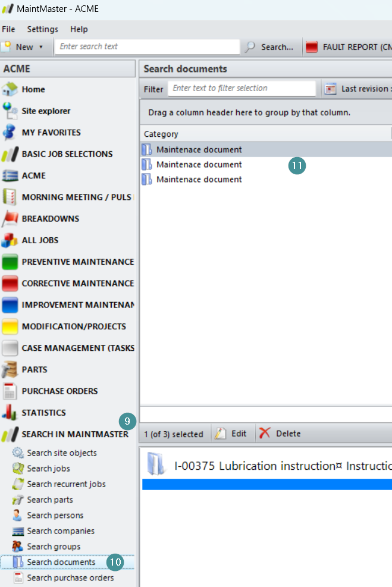Image resolution: width=392 pixels, height=587 pixels.
Task: Select the red CORRECTIVE MAINTENANCE icon
Action: click(10, 284)
